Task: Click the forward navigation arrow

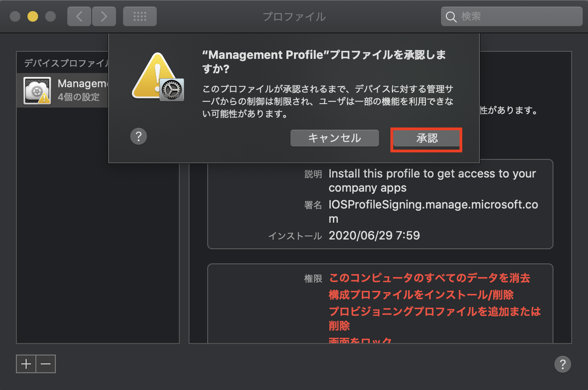Action: [104, 16]
